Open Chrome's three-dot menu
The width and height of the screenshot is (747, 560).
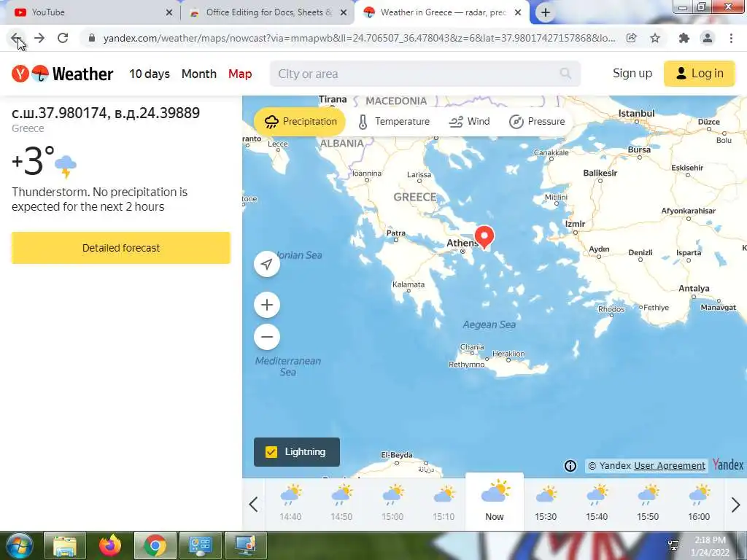[x=731, y=38]
